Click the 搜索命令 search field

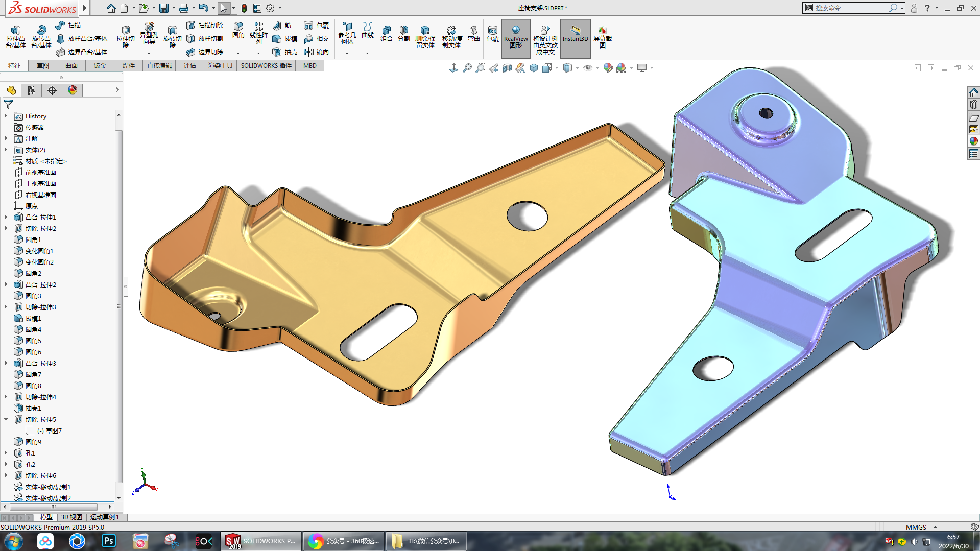point(850,8)
